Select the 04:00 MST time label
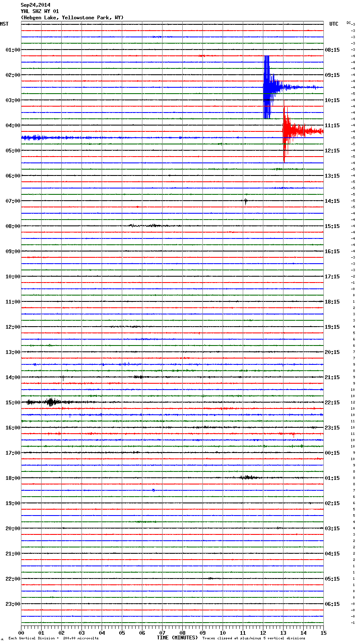Viewport: 357px width, 644px height. 13,126
